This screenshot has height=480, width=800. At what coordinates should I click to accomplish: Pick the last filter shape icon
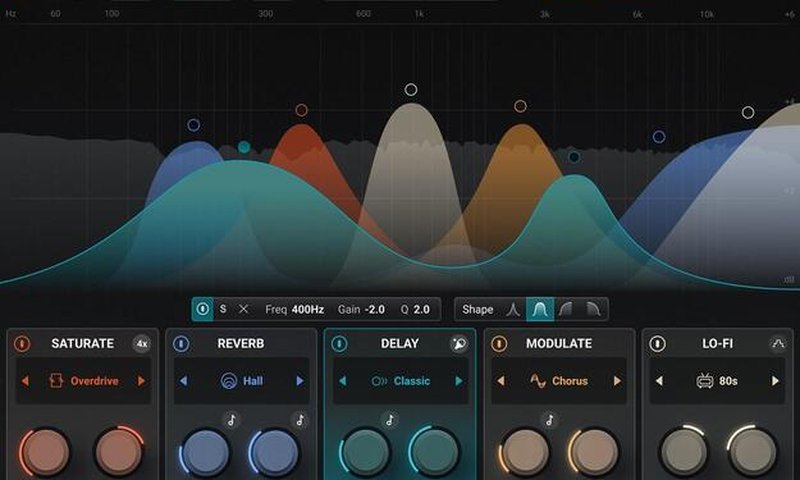tap(592, 310)
